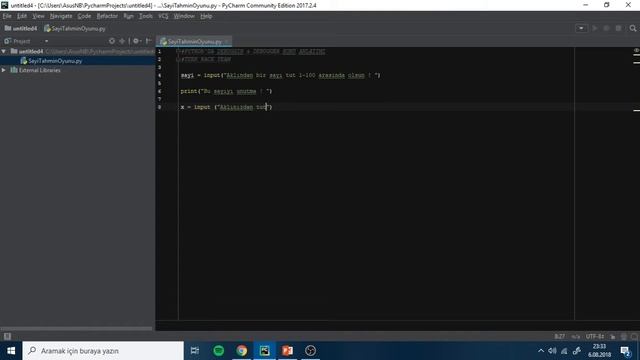Screen dimensions: 640x360
Task: Click line number 3 in the gutter
Action: (x=160, y=67)
